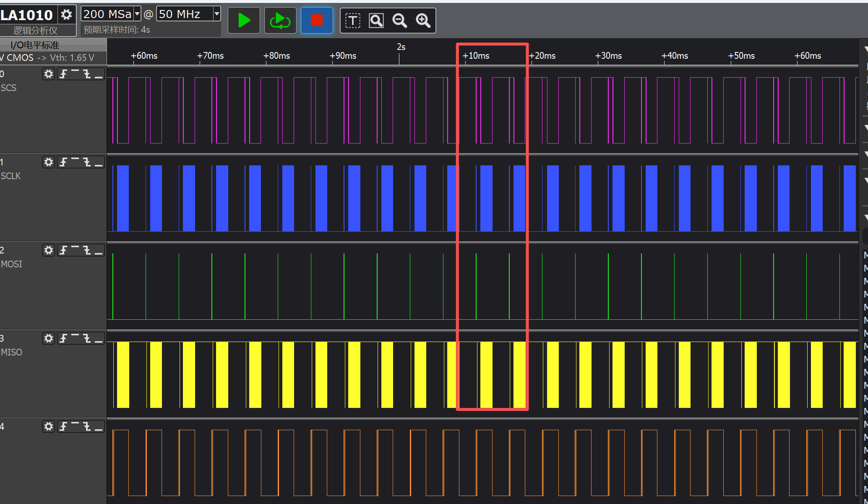Screen dimensions: 868x504
Task: Set rising edge trigger on SCS channel
Action: tap(63, 74)
